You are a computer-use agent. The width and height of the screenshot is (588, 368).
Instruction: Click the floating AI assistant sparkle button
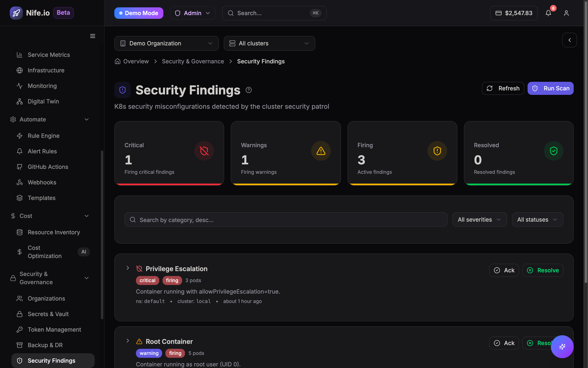(x=562, y=347)
